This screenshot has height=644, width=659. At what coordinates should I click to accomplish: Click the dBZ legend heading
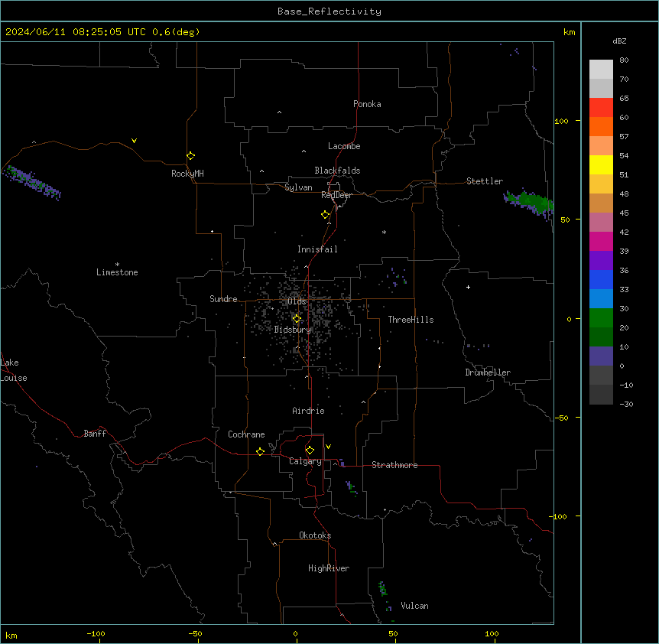click(x=619, y=41)
